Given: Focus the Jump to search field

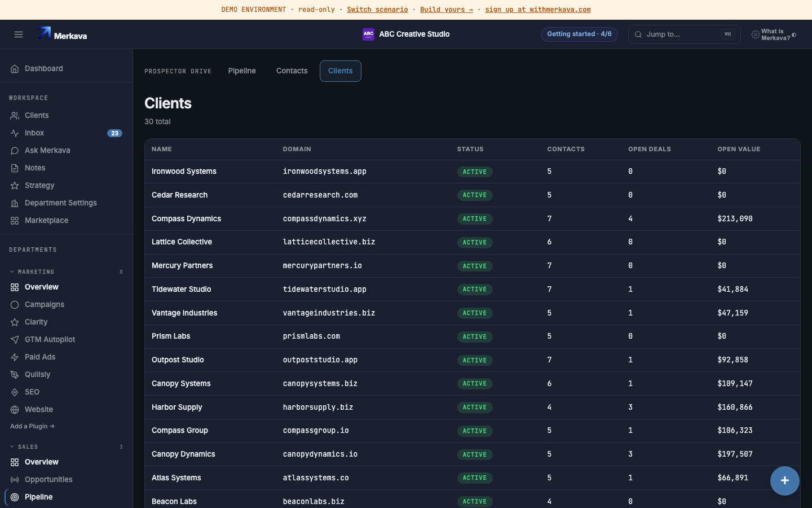Looking at the screenshot, I should click(x=684, y=34).
